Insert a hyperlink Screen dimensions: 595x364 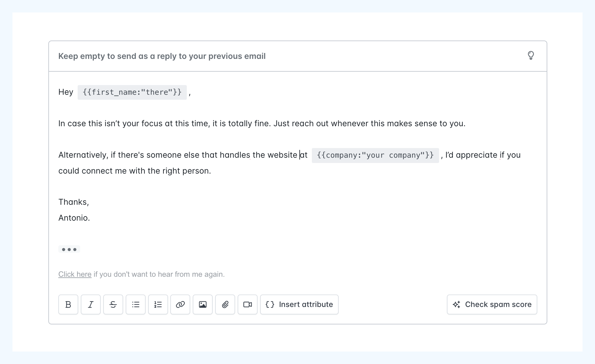tap(180, 304)
